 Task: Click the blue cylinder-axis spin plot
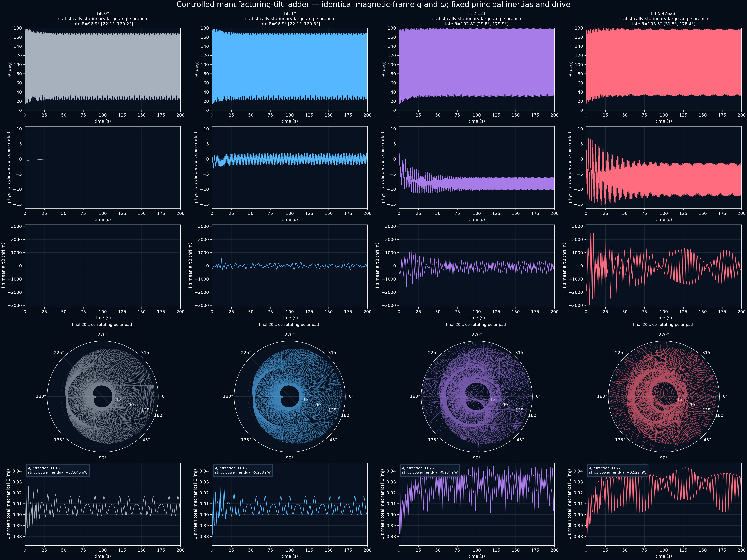[290, 167]
